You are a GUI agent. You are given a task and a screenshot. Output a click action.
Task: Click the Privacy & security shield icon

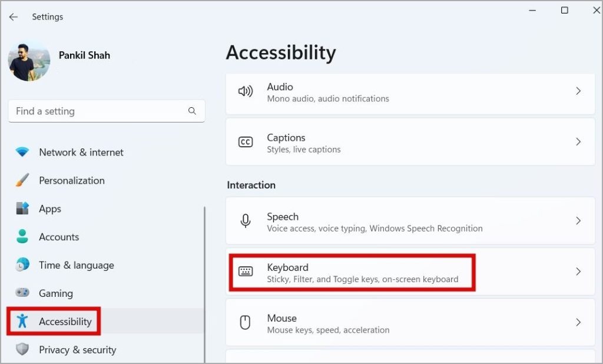pyautogui.click(x=22, y=349)
